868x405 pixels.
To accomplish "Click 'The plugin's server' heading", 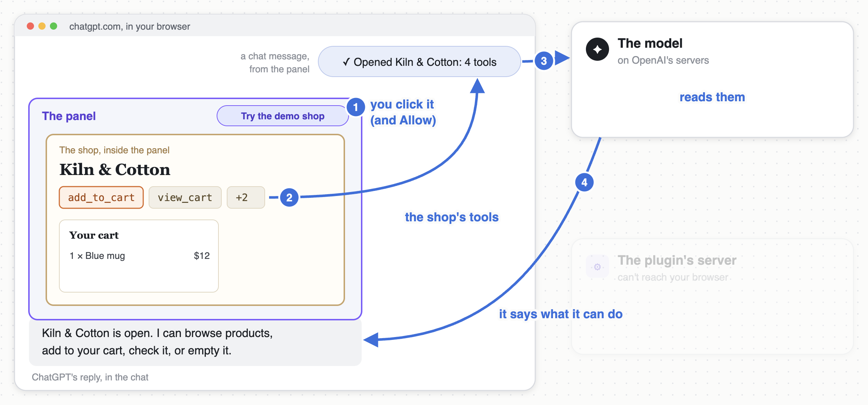I will (x=677, y=260).
